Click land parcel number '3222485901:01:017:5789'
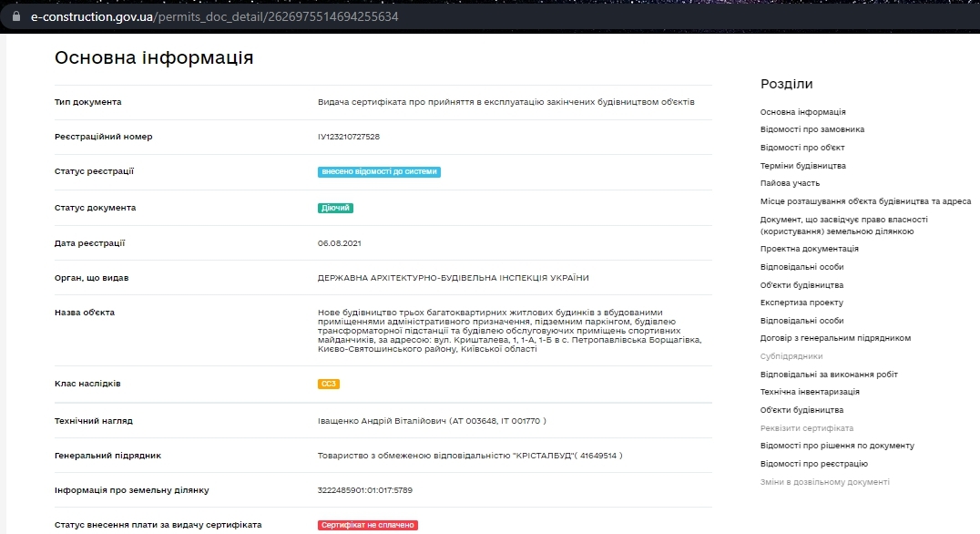This screenshot has width=980, height=534. (364, 490)
